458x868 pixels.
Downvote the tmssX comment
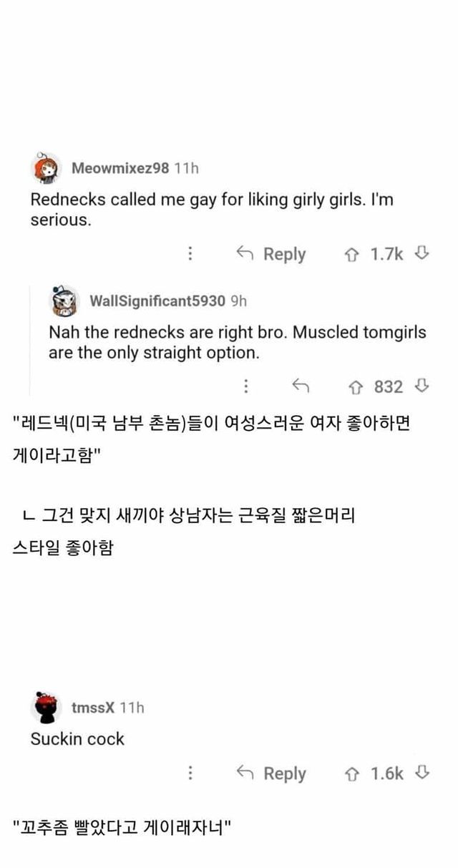coord(422,773)
